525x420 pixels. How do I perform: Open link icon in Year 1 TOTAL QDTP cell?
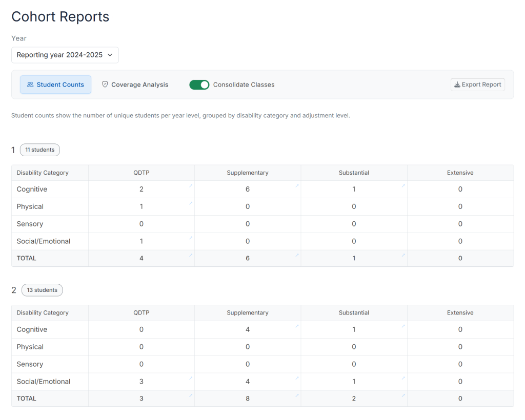click(191, 255)
